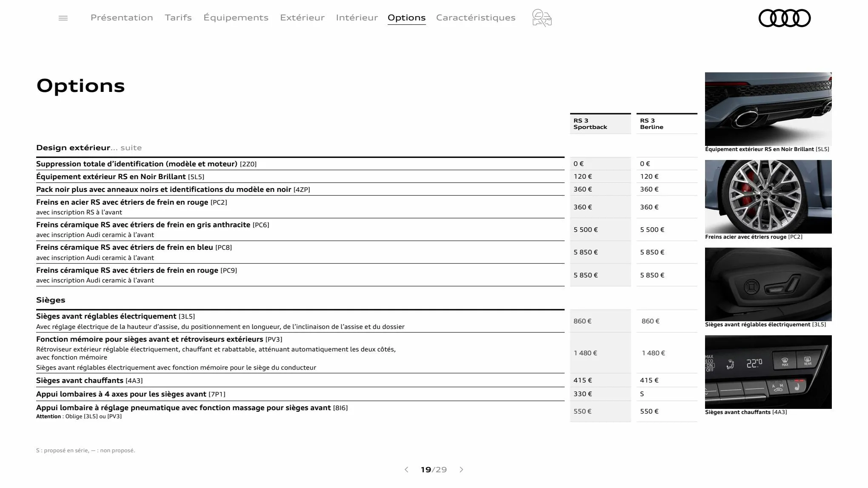868x488 pixels.
Task: Click the electric seat controls thumbnail
Action: tap(768, 284)
